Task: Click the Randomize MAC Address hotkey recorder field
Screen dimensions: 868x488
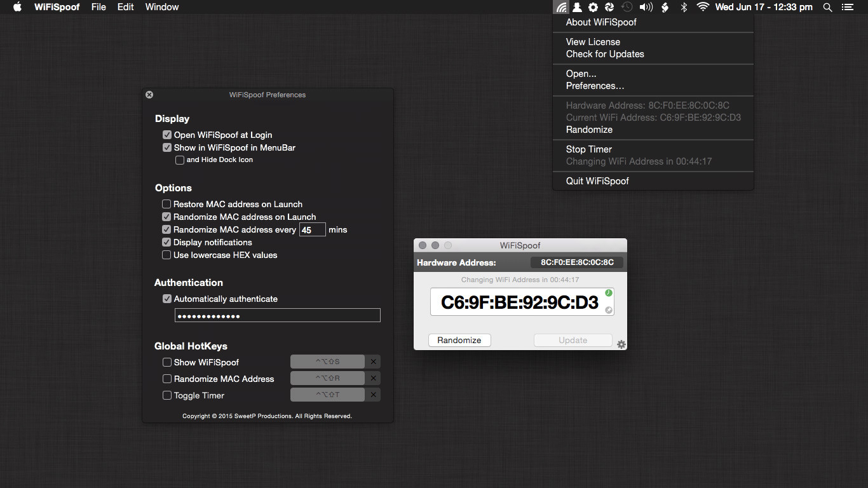Action: tap(328, 379)
